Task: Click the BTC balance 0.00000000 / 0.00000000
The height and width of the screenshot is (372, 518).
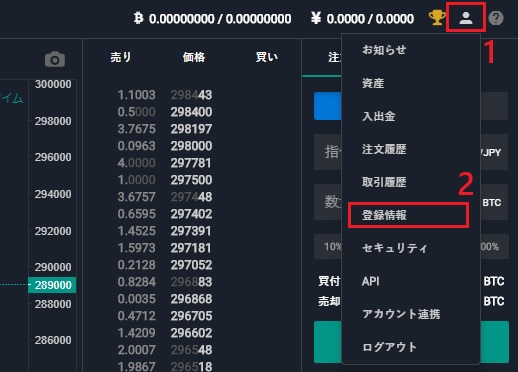Action: [x=220, y=19]
